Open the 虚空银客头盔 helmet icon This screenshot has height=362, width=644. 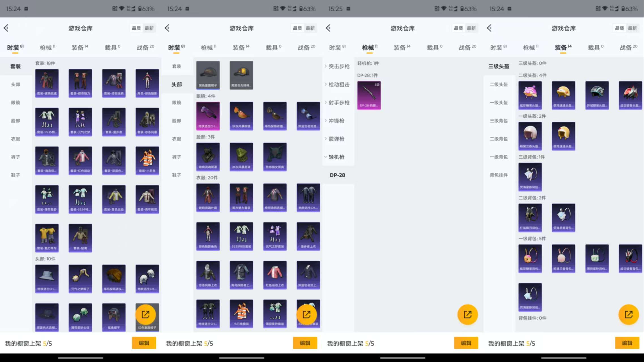(x=630, y=95)
